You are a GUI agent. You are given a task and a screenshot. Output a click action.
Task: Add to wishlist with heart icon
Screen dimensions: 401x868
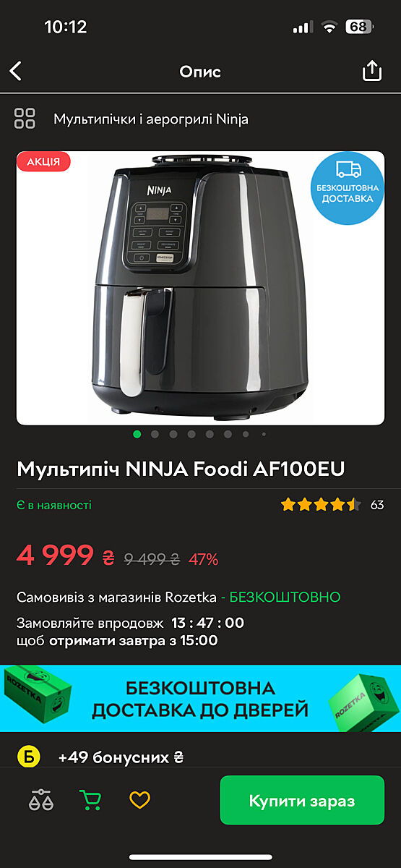[139, 800]
